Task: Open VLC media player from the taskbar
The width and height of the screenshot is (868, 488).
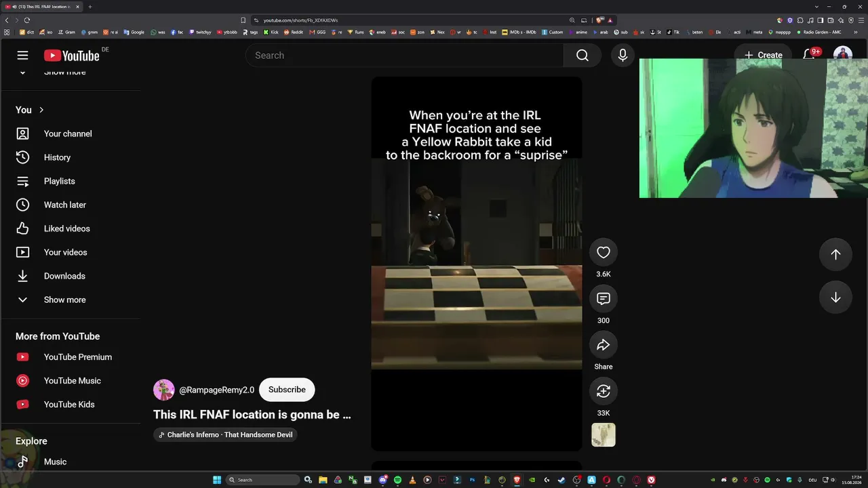Action: point(412,480)
